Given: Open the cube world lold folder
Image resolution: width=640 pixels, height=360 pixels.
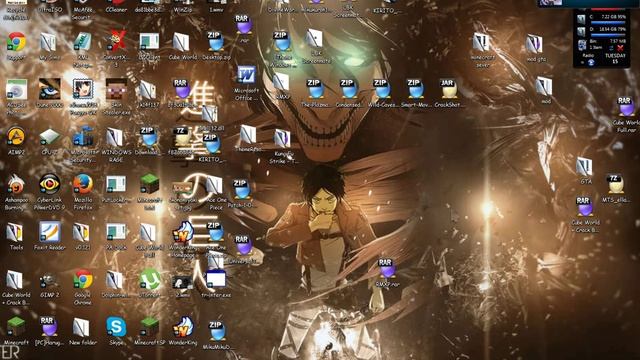Looking at the screenshot, I should pos(148,232).
